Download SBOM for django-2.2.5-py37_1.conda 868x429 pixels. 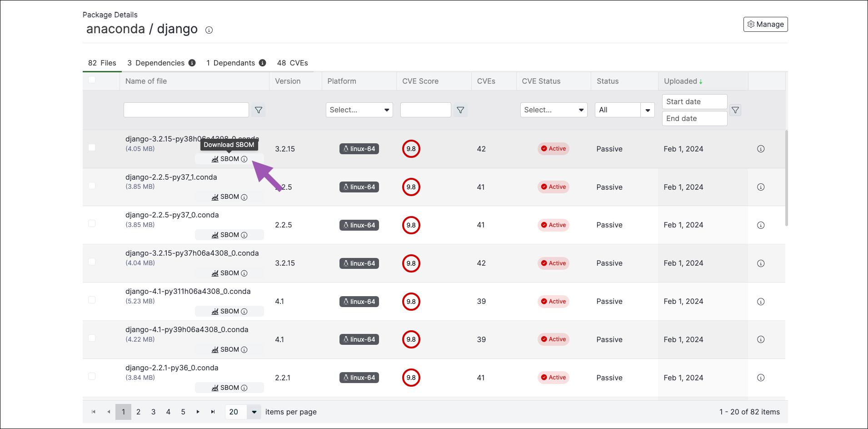point(229,197)
